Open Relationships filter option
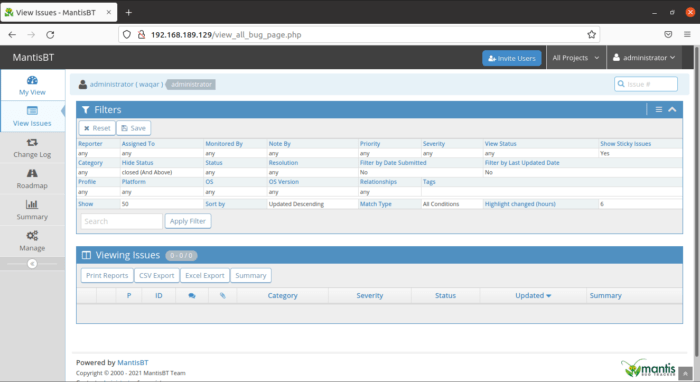 point(378,182)
